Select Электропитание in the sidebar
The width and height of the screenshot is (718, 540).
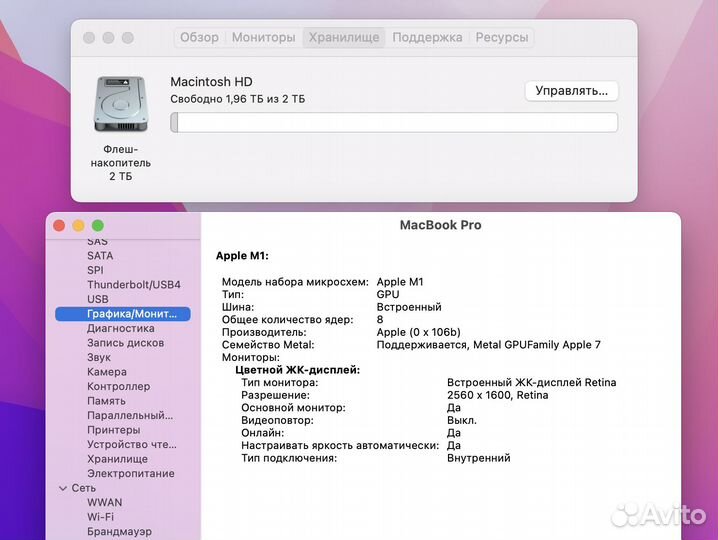click(x=131, y=474)
